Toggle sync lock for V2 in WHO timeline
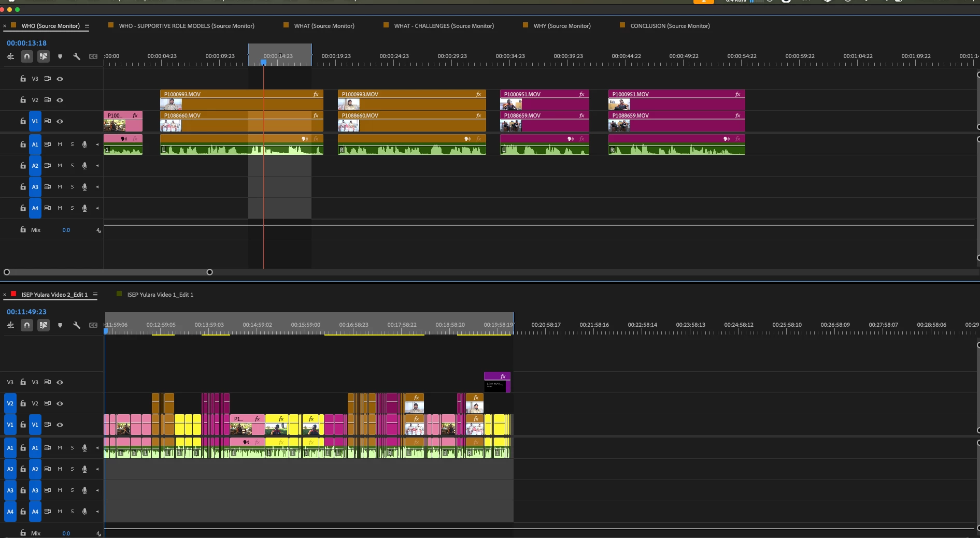980x538 pixels. (x=47, y=100)
